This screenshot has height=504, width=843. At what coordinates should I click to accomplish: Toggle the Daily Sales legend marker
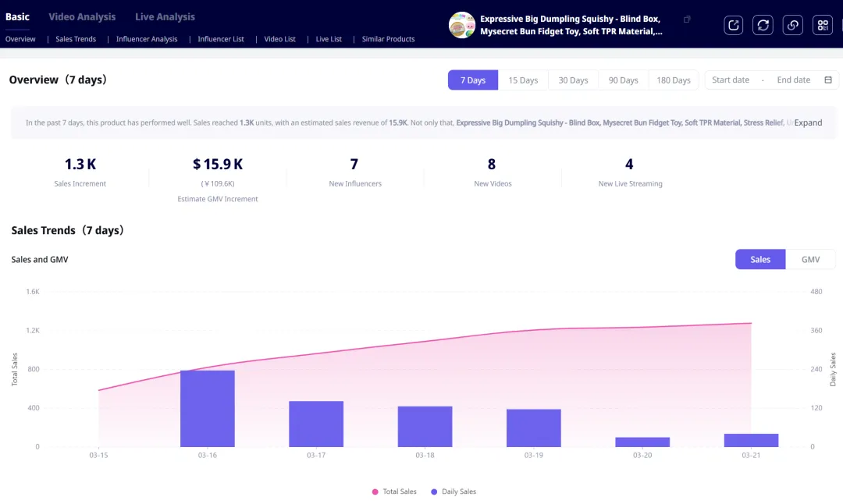[x=435, y=492]
